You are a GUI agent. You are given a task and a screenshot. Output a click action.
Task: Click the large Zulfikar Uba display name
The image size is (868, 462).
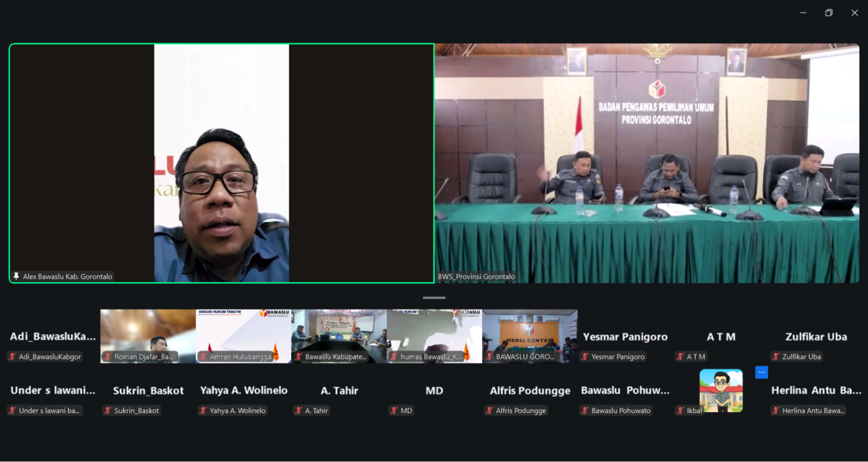point(816,336)
